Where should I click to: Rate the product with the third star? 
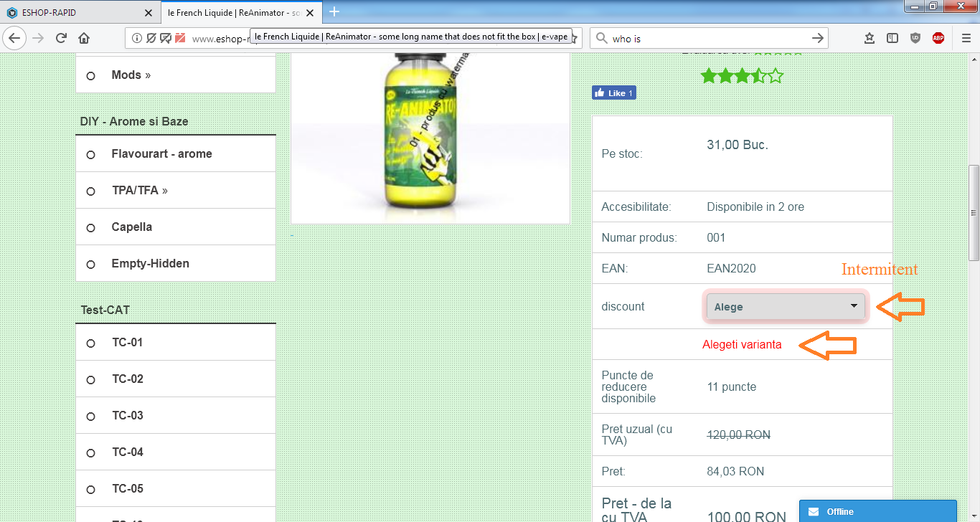(743, 75)
